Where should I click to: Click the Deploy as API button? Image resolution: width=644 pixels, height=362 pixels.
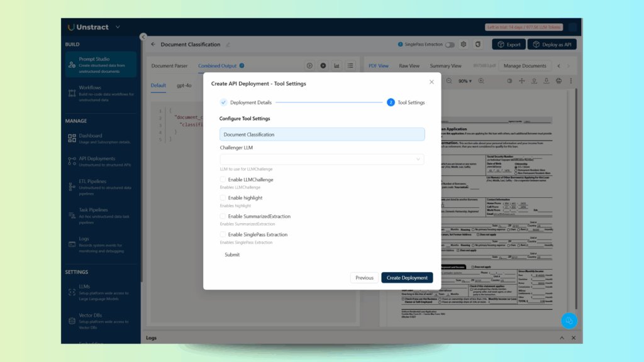coord(552,44)
